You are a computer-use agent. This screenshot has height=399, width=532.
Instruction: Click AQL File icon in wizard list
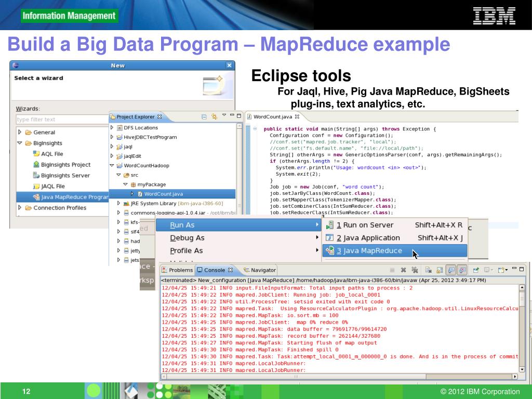pyautogui.click(x=36, y=154)
